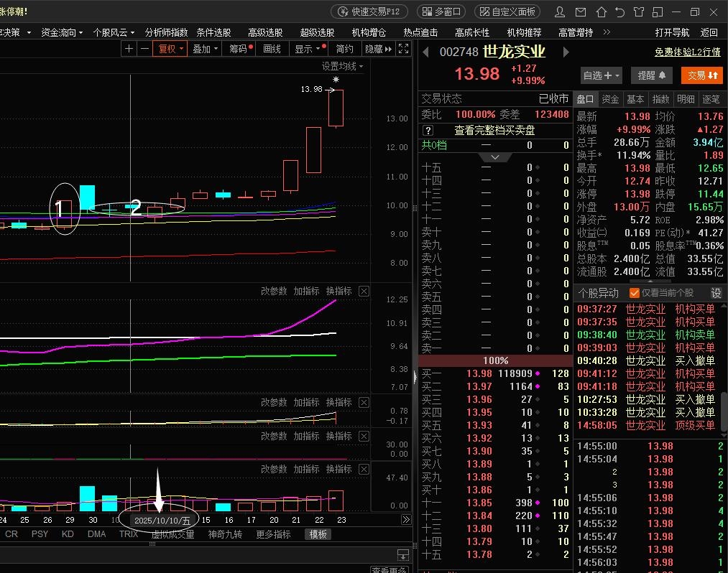Click the window layout icon beside the shirt
Viewport: 728px width, 573px height.
click(x=658, y=12)
